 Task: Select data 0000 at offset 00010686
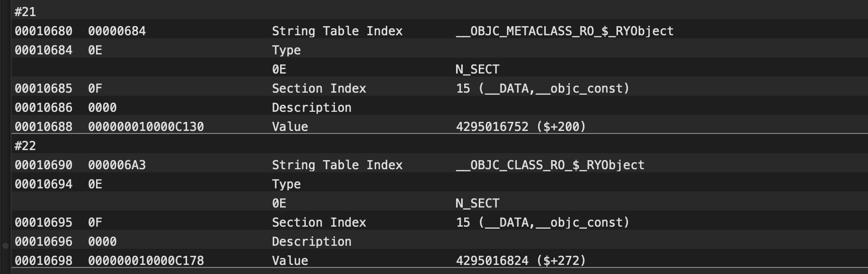102,108
